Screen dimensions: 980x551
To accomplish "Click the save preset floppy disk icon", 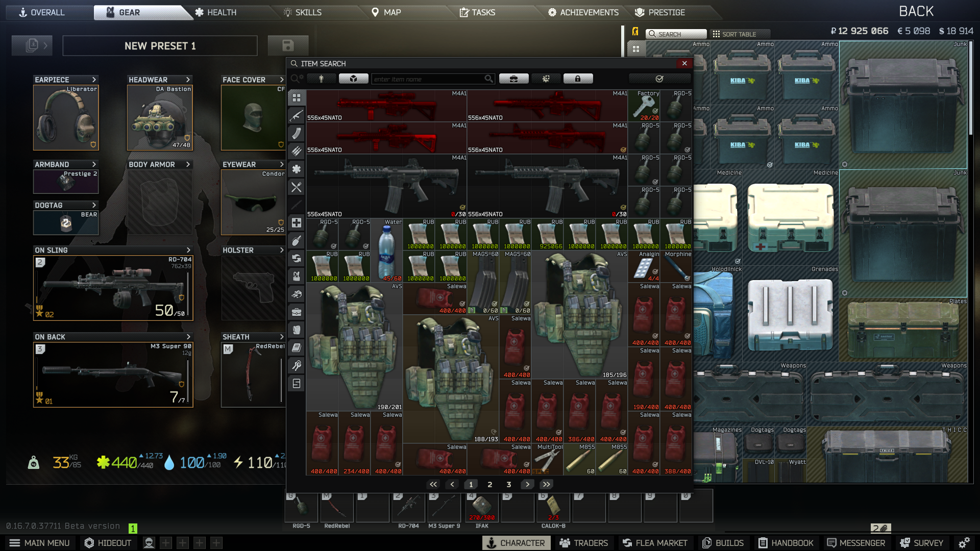I will (288, 46).
